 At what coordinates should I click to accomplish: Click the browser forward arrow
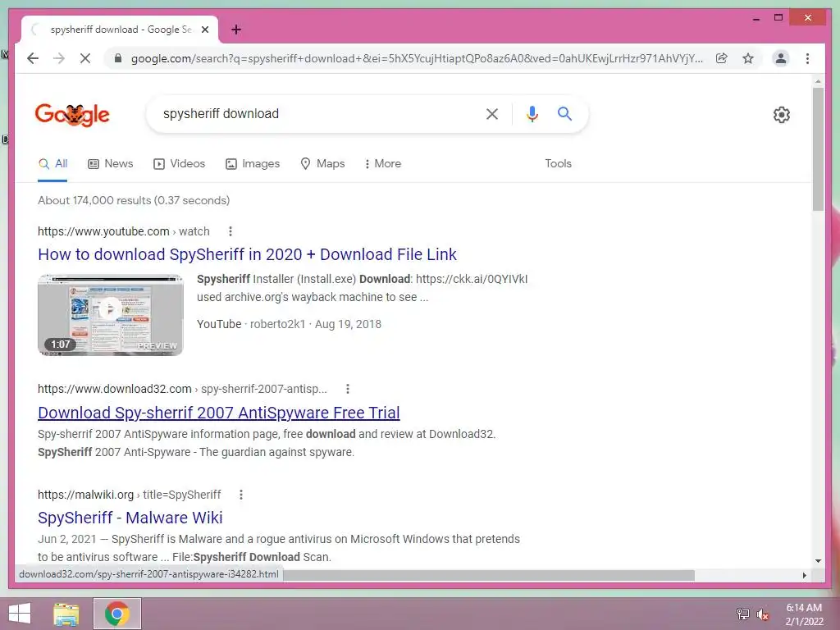pos(59,58)
